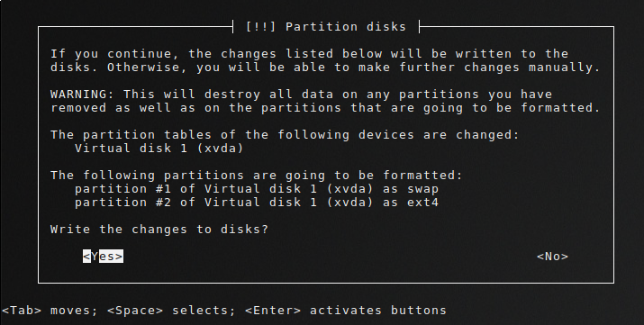644x325 pixels.
Task: Click the "<Enter> activates buttons" help hint
Action: pyautogui.click(x=345, y=311)
